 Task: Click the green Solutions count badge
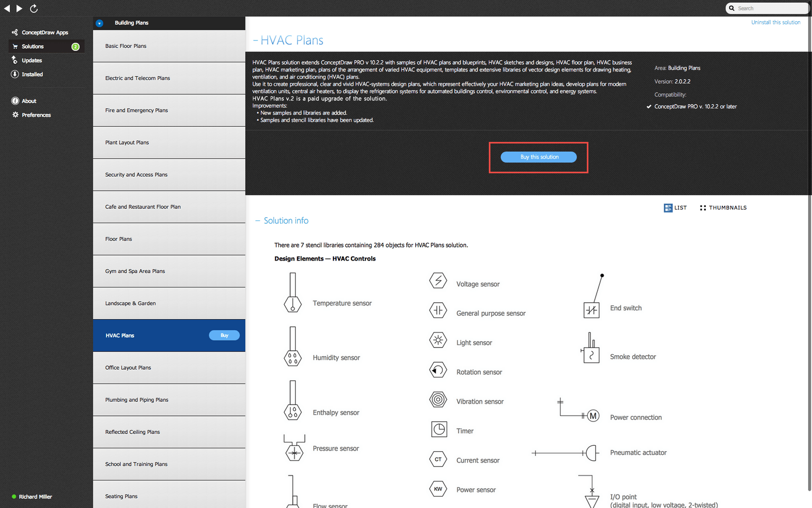point(76,47)
